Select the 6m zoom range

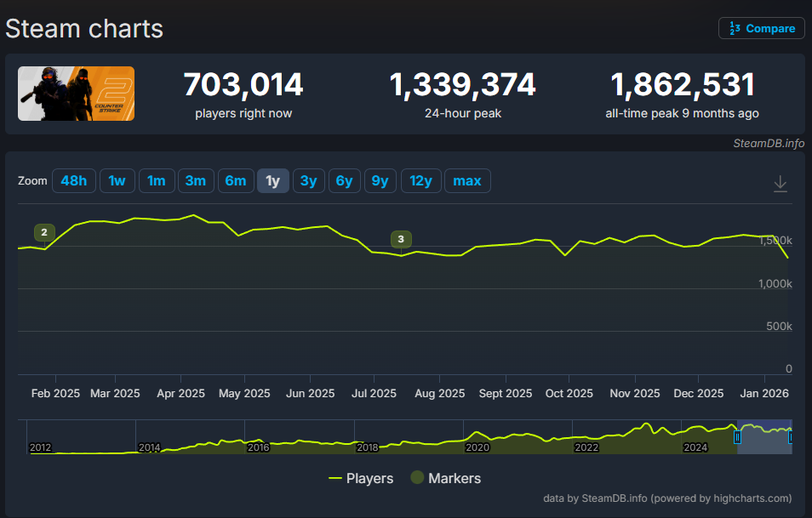point(236,180)
